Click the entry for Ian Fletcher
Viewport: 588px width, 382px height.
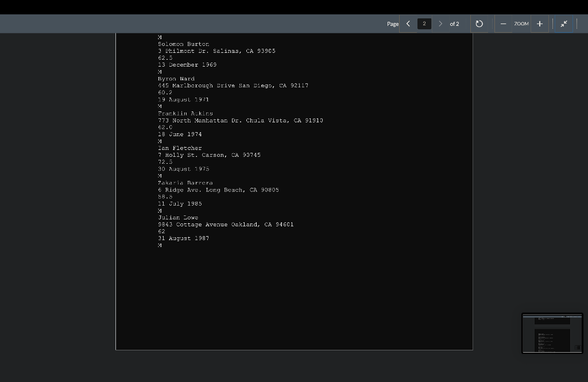(x=180, y=148)
